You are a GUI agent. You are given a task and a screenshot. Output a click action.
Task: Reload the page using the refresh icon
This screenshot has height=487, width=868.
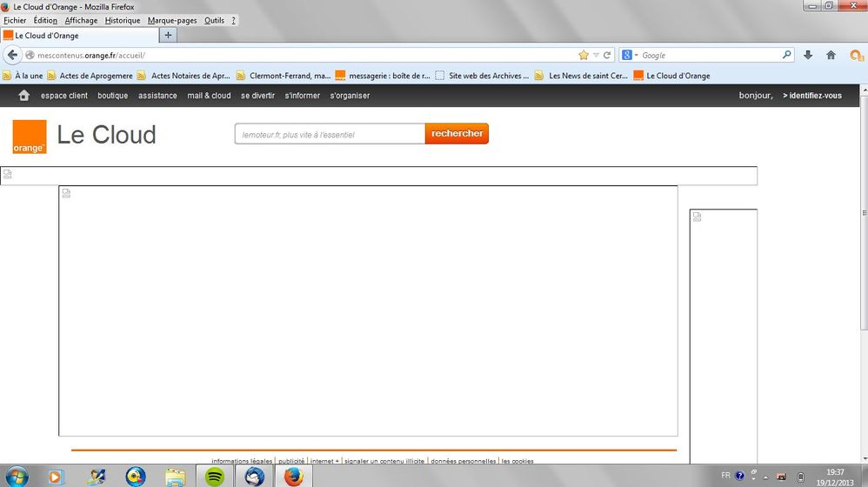(607, 55)
